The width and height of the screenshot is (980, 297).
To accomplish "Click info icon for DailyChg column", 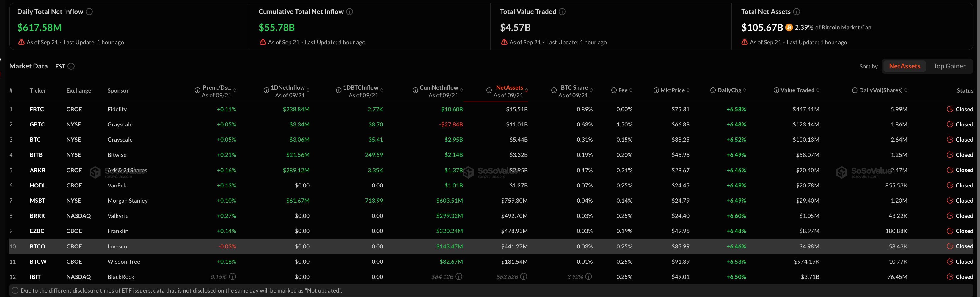I will click(x=713, y=90).
